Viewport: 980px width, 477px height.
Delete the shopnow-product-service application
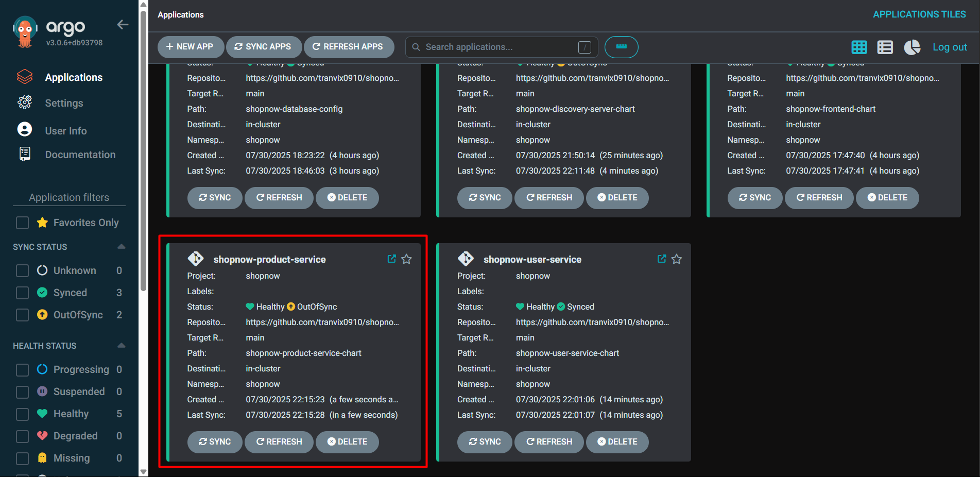tap(347, 442)
